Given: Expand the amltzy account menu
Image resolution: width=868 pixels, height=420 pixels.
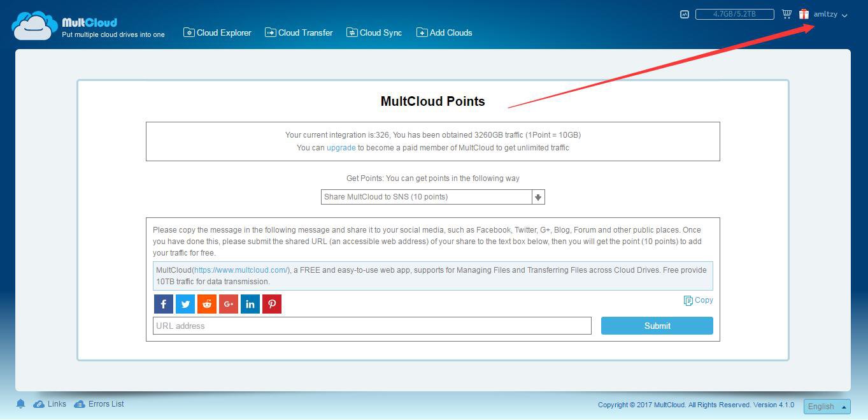Looking at the screenshot, I should pos(830,15).
